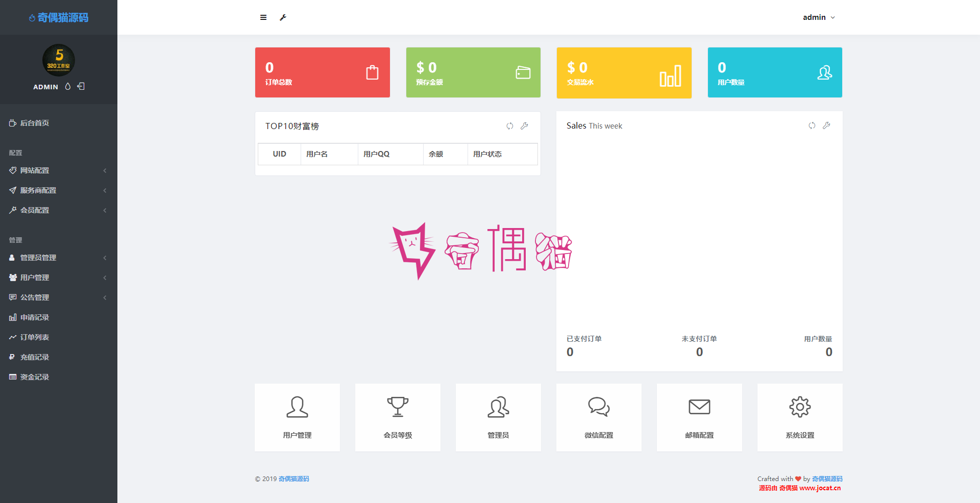Image resolution: width=980 pixels, height=503 pixels.
Task: Click the 系统设置 gear tile
Action: point(800,417)
